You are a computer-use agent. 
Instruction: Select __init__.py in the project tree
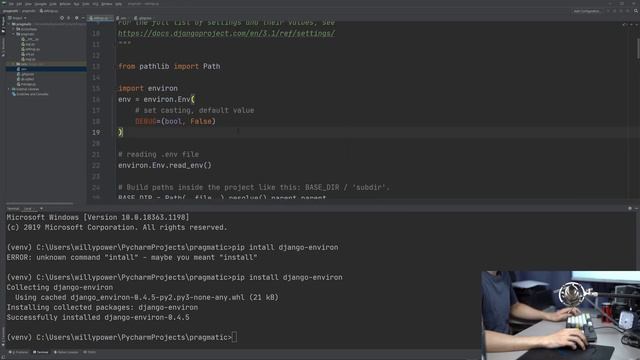pos(30,39)
